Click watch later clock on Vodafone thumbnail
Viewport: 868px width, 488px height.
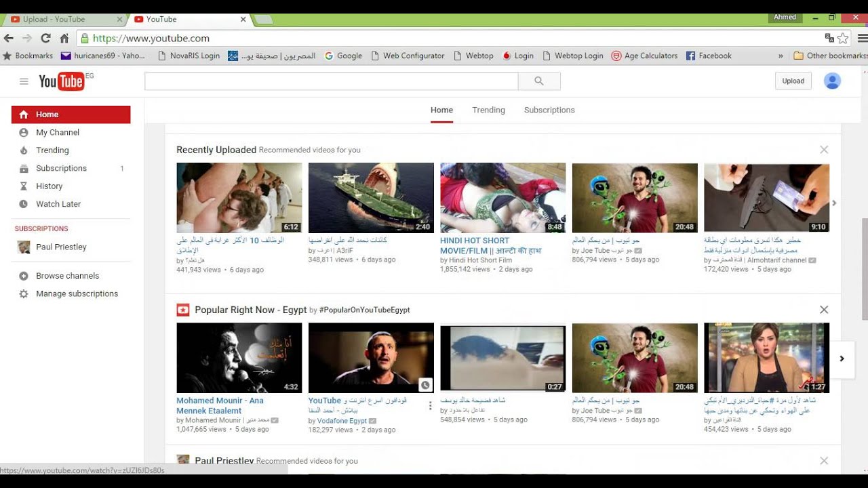click(425, 385)
